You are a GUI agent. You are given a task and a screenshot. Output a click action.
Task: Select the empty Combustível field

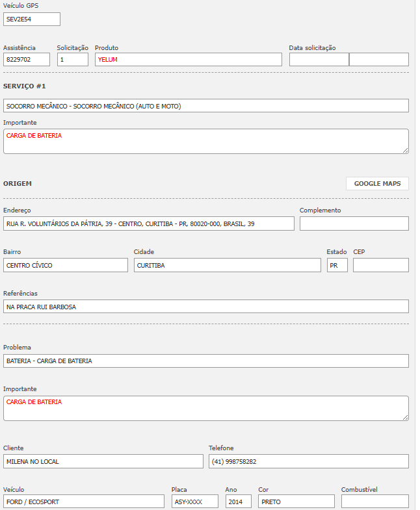[374, 502]
